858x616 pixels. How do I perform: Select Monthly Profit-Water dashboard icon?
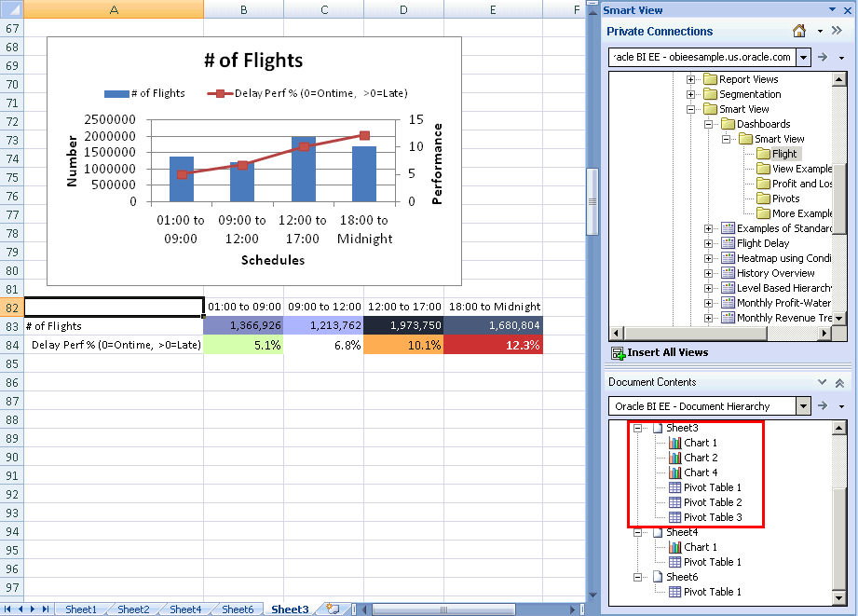tap(728, 303)
